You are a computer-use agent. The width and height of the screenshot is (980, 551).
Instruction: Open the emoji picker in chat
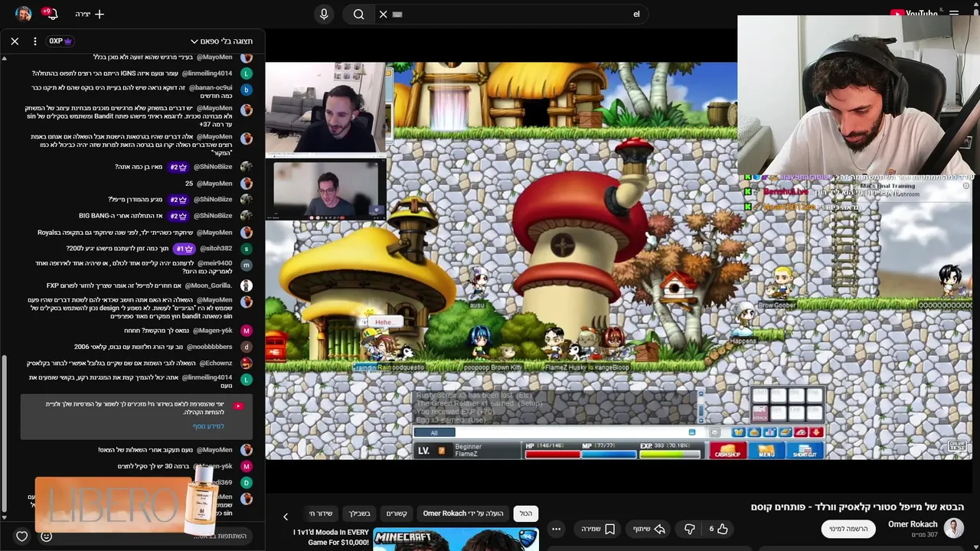[x=46, y=536]
